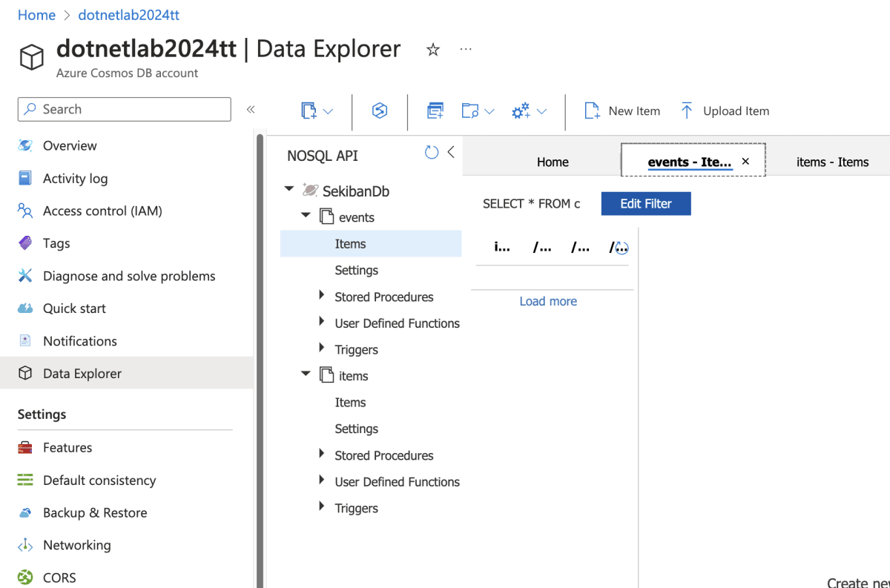The height and width of the screenshot is (588, 890).
Task: Open the Open Query folder dropdown
Action: pos(478,111)
